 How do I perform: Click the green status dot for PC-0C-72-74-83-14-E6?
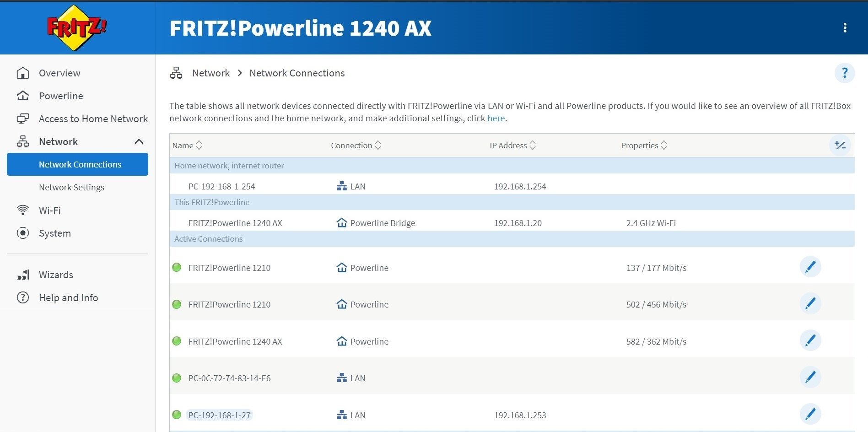[177, 378]
